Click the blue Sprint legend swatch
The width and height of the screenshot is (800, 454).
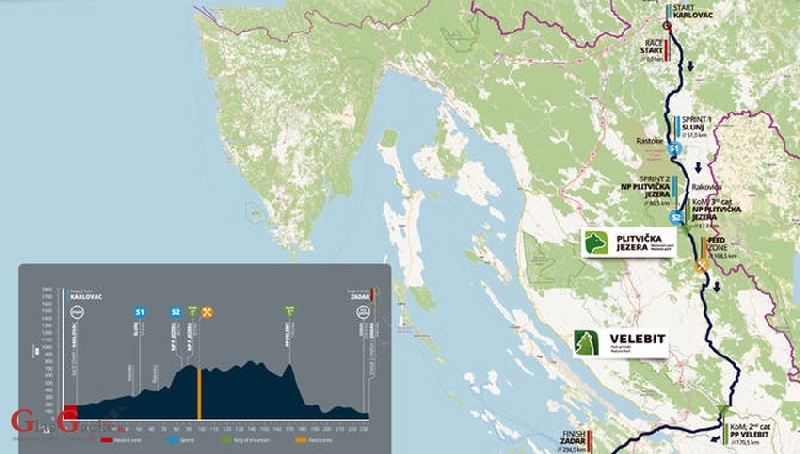173,440
